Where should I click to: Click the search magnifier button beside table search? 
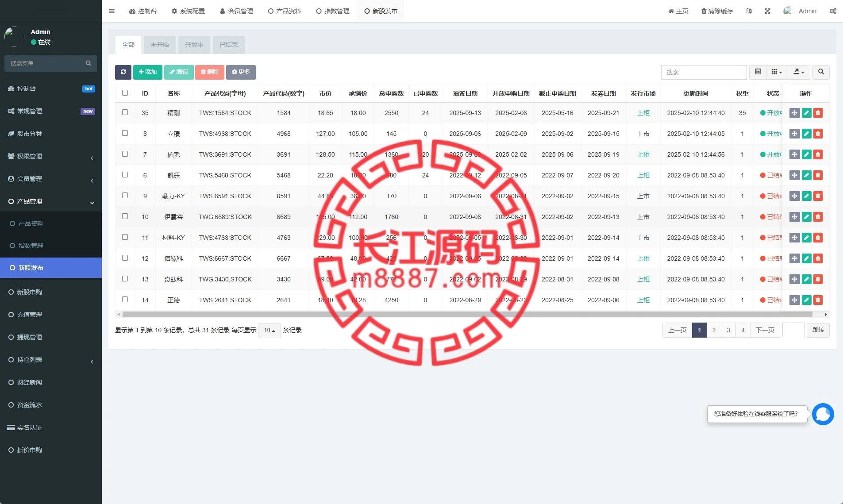coord(821,72)
